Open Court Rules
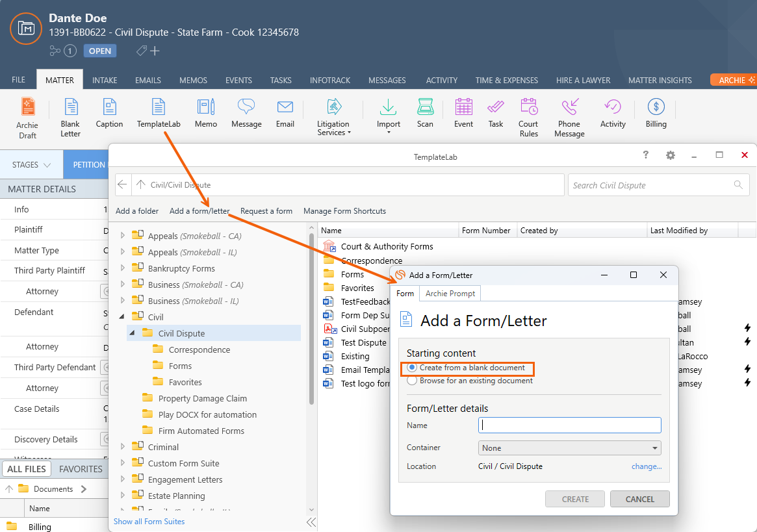 tap(529, 118)
